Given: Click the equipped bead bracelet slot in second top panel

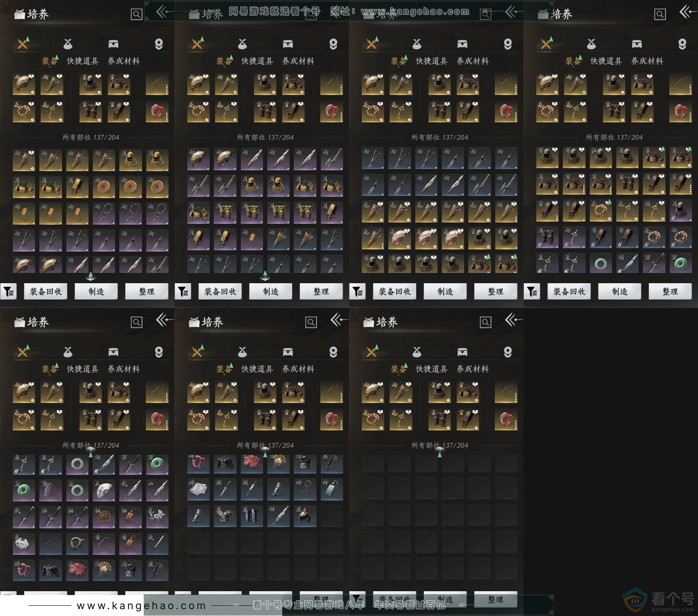Looking at the screenshot, I should pyautogui.click(x=198, y=112).
